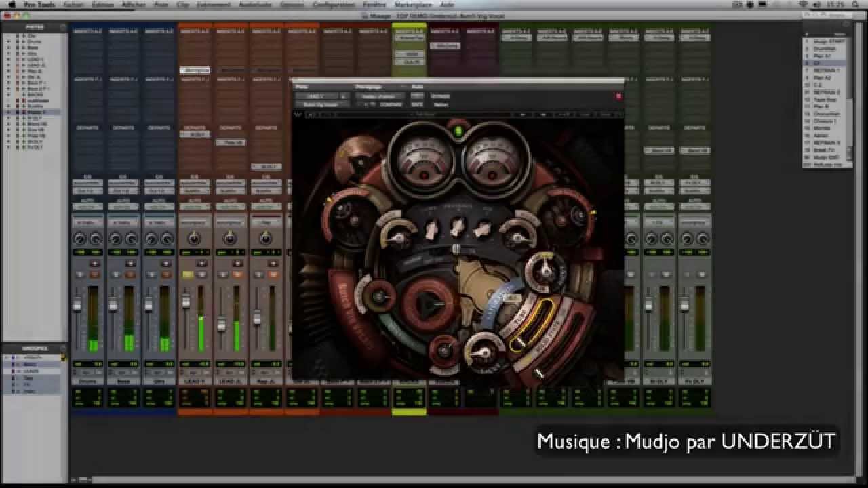The width and height of the screenshot is (868, 488).
Task: Open the Marketplace menu
Action: pyautogui.click(x=413, y=5)
